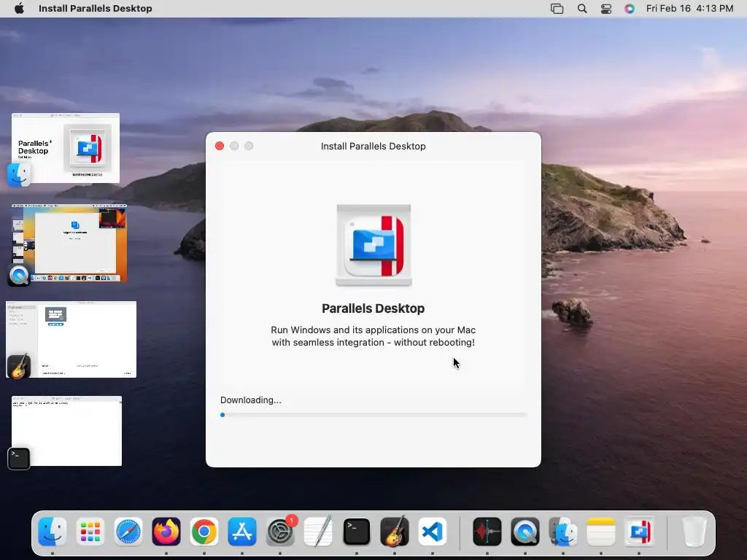Open TextEdit from the dock
Screen dimensions: 747x560
pos(318,532)
